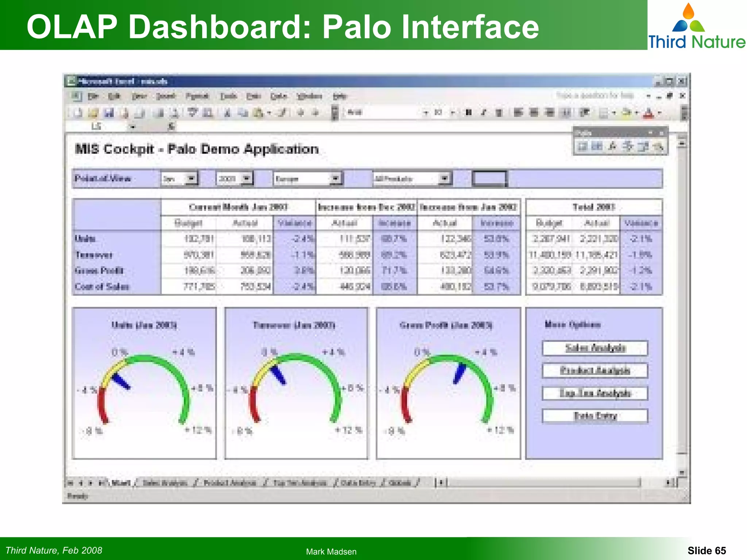Open the Font Color dropdown arrow

(x=659, y=113)
